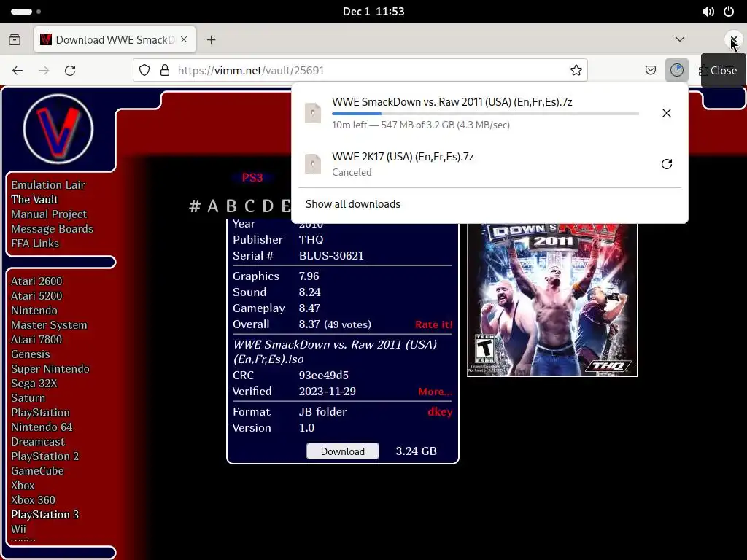Open GNOME Activities overview indicator
Image resolution: width=747 pixels, height=560 pixels.
(x=26, y=12)
